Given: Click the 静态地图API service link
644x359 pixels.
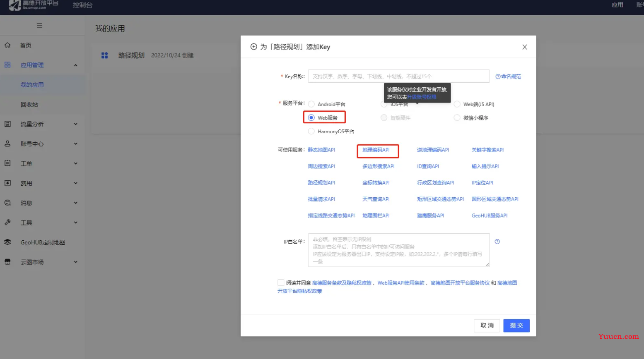Looking at the screenshot, I should [321, 150].
